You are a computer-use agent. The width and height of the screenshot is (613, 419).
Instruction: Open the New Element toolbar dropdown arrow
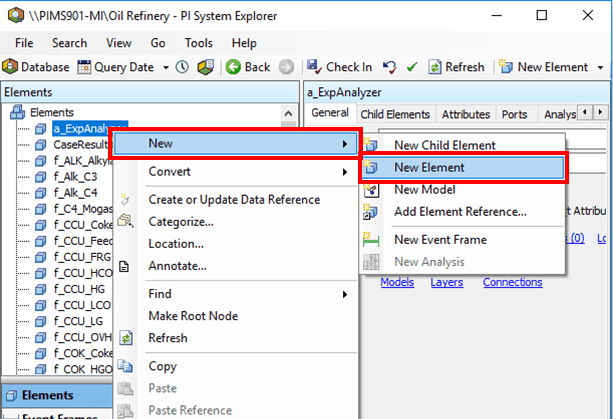[600, 68]
